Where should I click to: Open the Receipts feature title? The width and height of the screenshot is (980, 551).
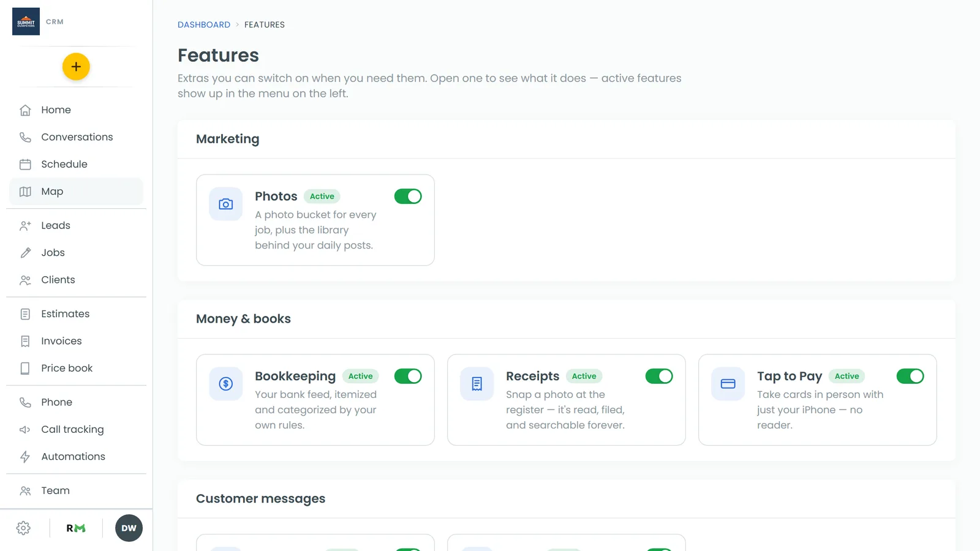click(533, 377)
